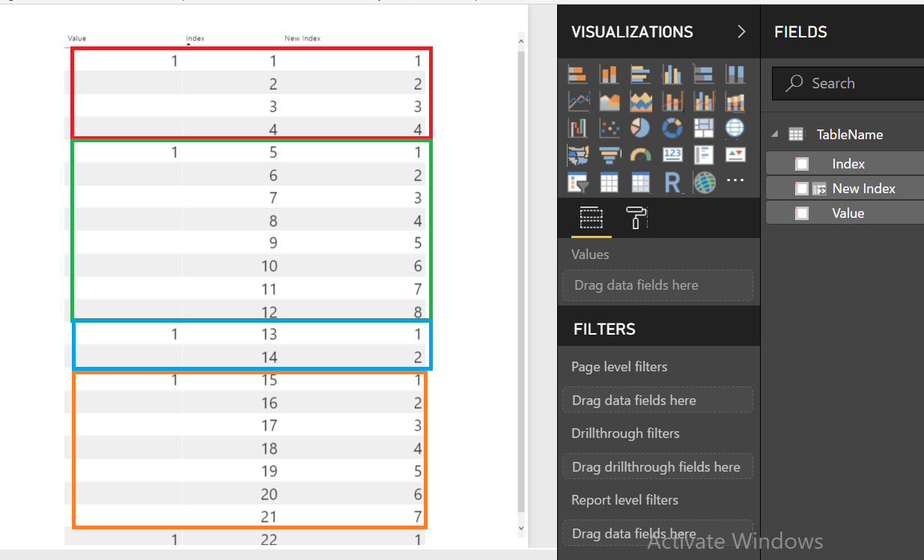
Task: Sort by New Index column header
Action: (x=303, y=38)
